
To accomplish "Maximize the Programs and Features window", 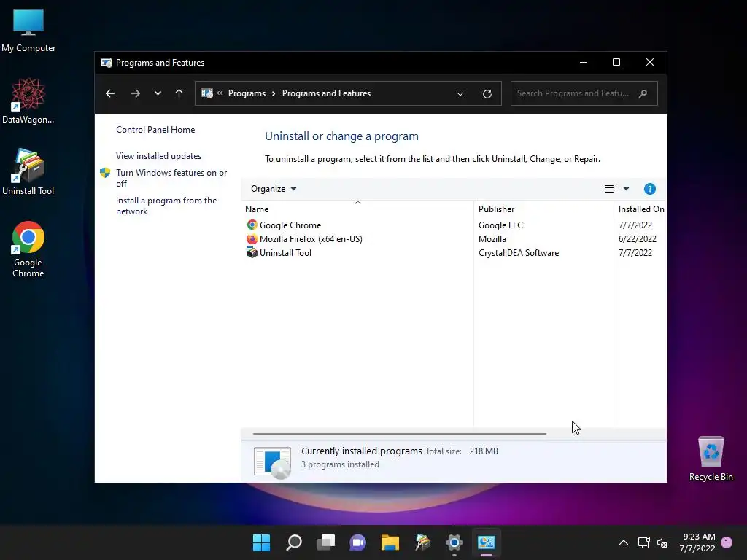I will point(616,63).
